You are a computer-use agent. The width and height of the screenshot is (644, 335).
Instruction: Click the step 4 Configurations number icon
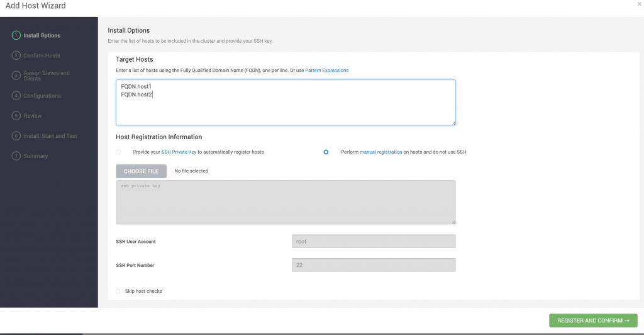pyautogui.click(x=16, y=96)
